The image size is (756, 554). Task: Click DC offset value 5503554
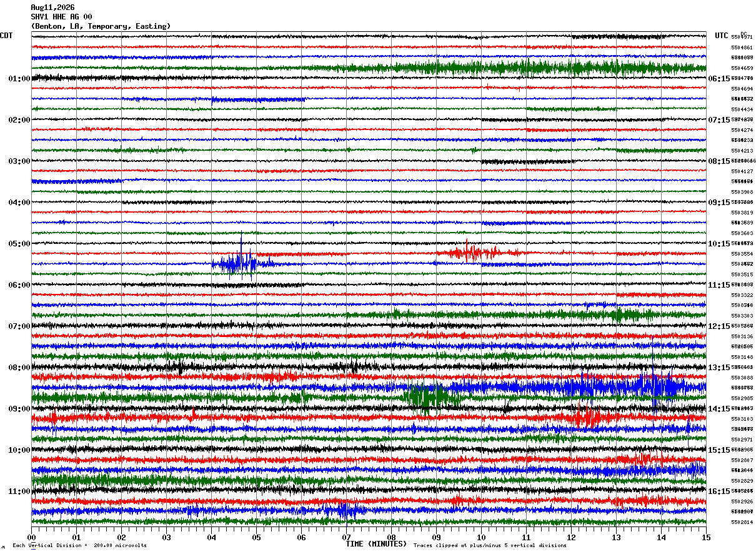pyautogui.click(x=742, y=254)
